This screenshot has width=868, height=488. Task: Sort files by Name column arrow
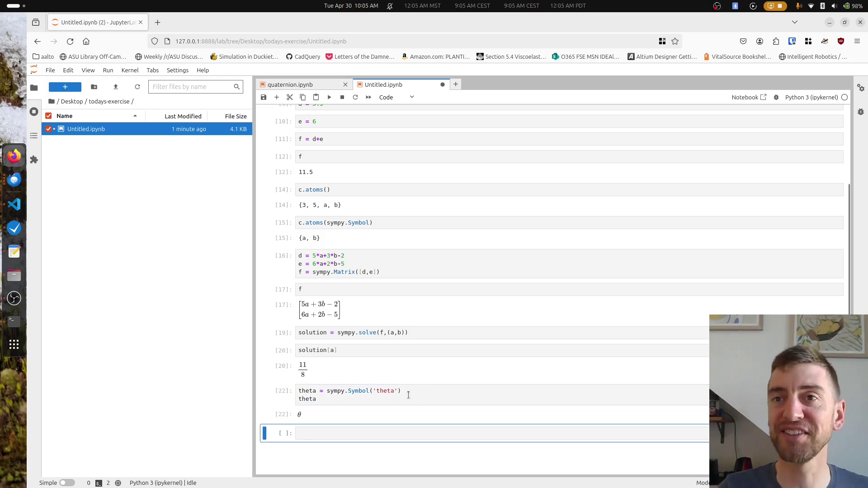(x=135, y=116)
